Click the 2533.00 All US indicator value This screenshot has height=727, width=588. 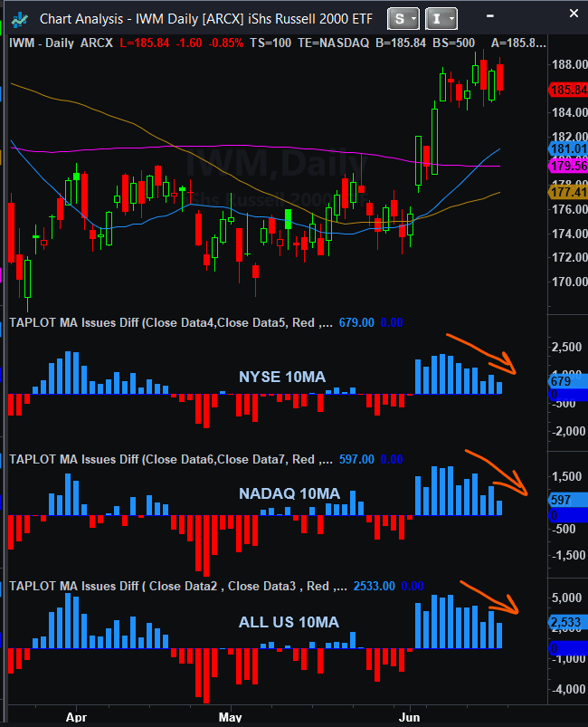point(374,586)
